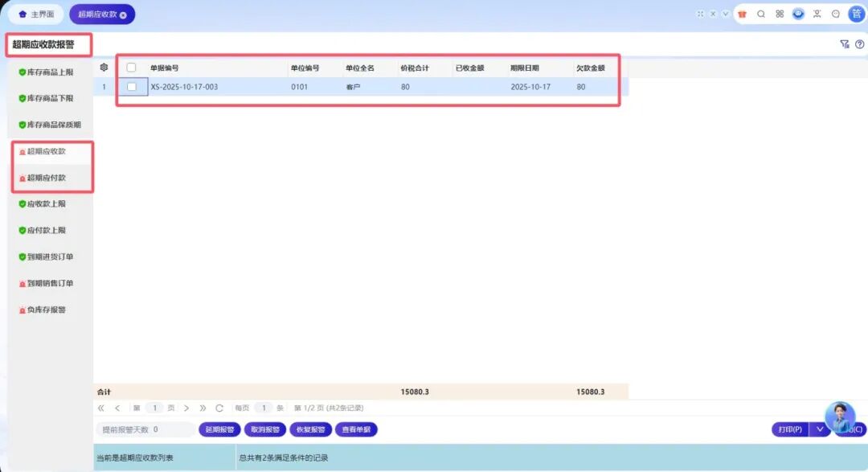
Task: Open the gift box icon in top toolbar
Action: click(742, 14)
